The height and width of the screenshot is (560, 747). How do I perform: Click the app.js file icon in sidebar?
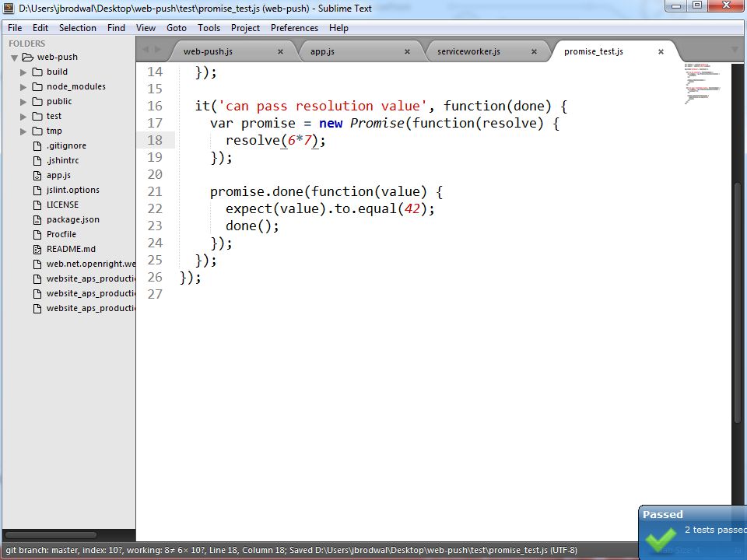(37, 175)
